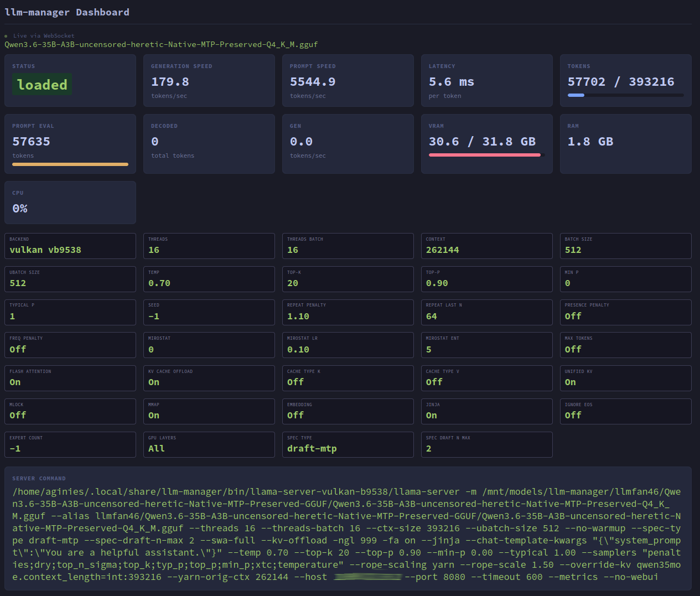The image size is (700, 596).
Task: Click the loaded status badge
Action: click(42, 84)
